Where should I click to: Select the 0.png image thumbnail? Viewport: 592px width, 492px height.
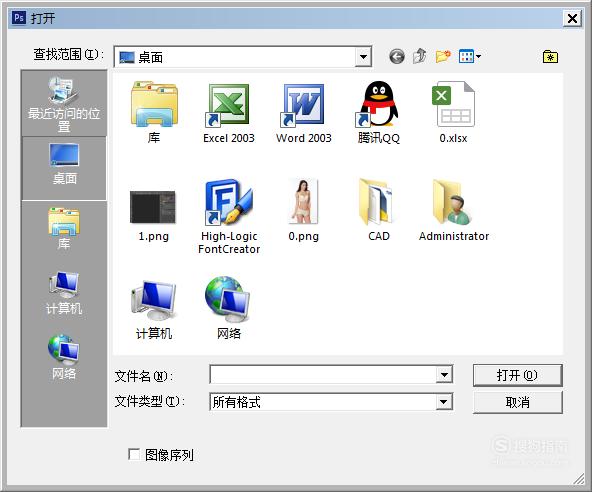click(x=304, y=211)
